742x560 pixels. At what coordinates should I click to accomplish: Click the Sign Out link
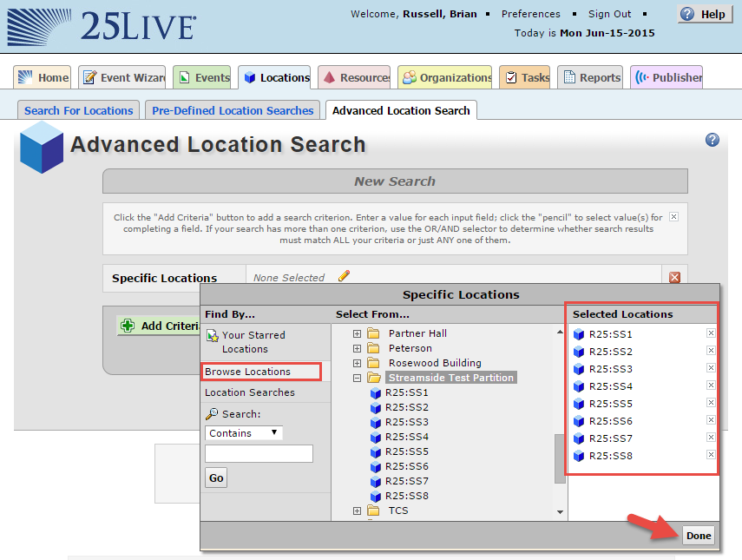coord(609,14)
